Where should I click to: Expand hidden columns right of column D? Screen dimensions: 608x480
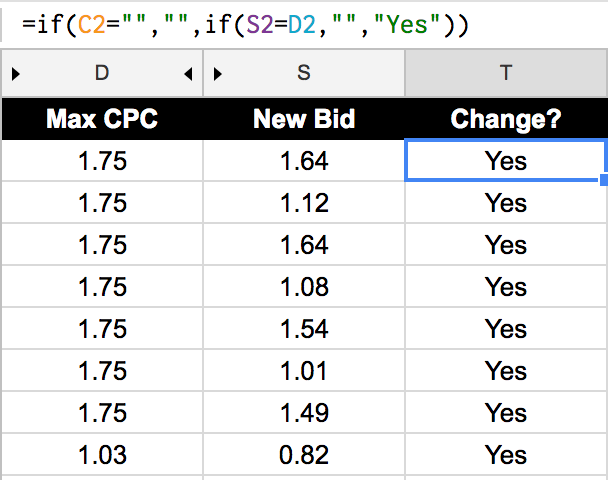click(189, 73)
